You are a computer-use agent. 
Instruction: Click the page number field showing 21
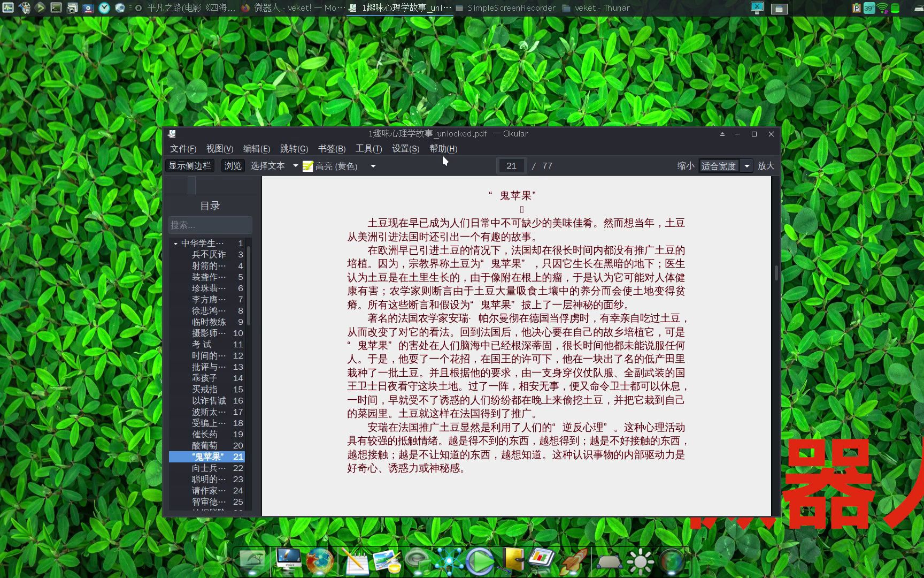512,166
